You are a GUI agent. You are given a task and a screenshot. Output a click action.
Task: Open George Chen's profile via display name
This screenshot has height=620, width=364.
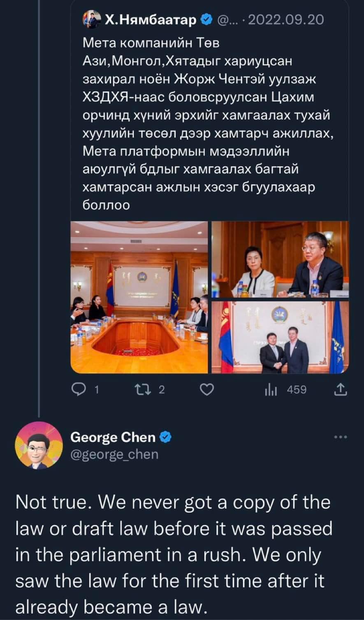[x=113, y=437]
